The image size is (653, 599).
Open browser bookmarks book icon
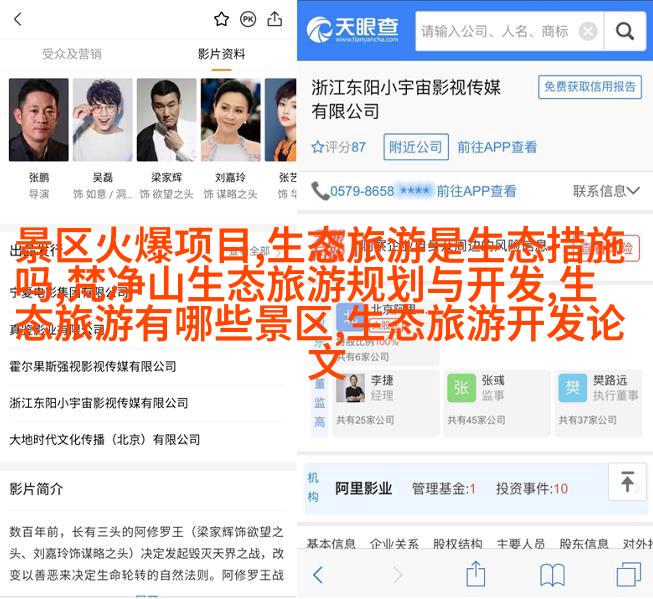[x=552, y=575]
